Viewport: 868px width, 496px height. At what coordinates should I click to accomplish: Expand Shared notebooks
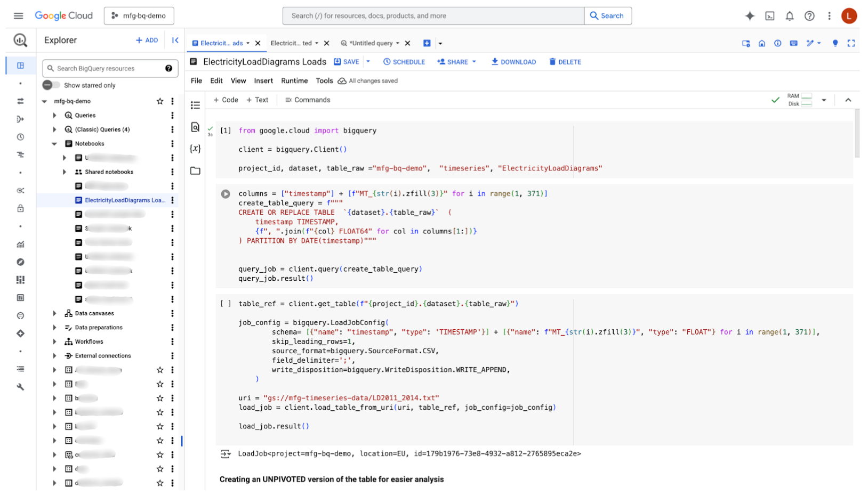[x=65, y=172]
